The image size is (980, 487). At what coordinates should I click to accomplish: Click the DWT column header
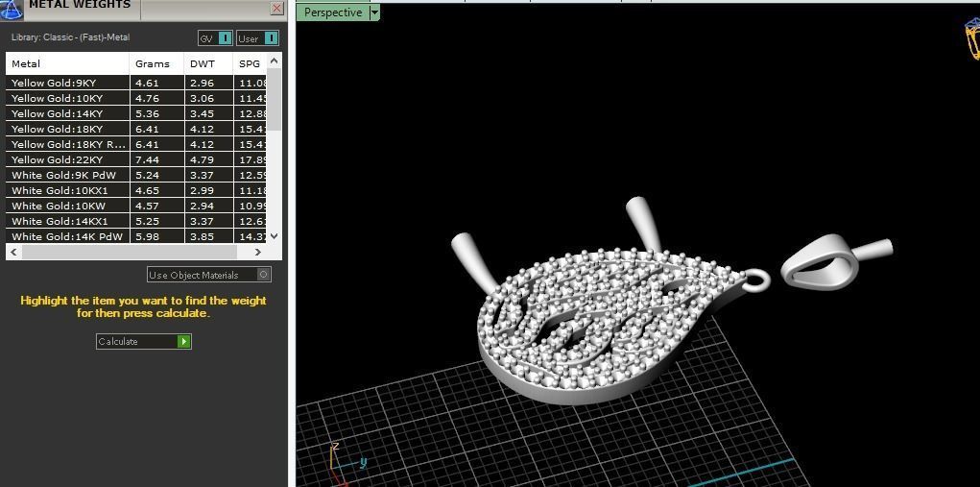[x=208, y=63]
